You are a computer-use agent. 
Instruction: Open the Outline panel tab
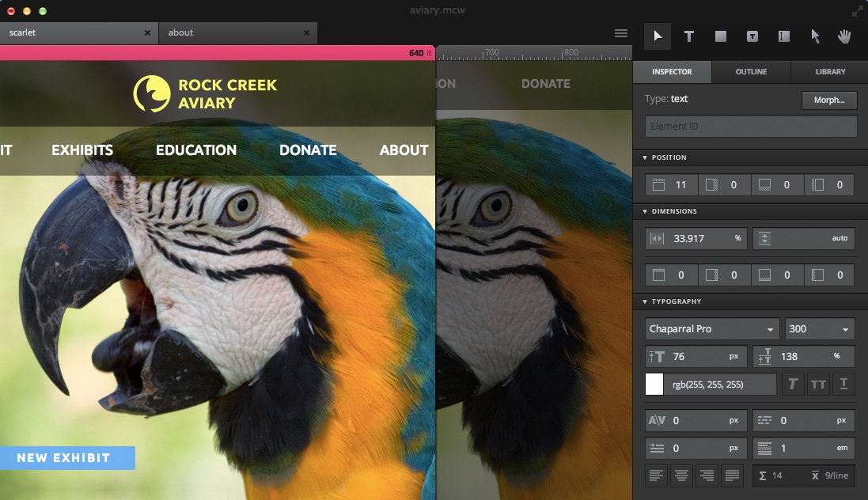point(750,71)
